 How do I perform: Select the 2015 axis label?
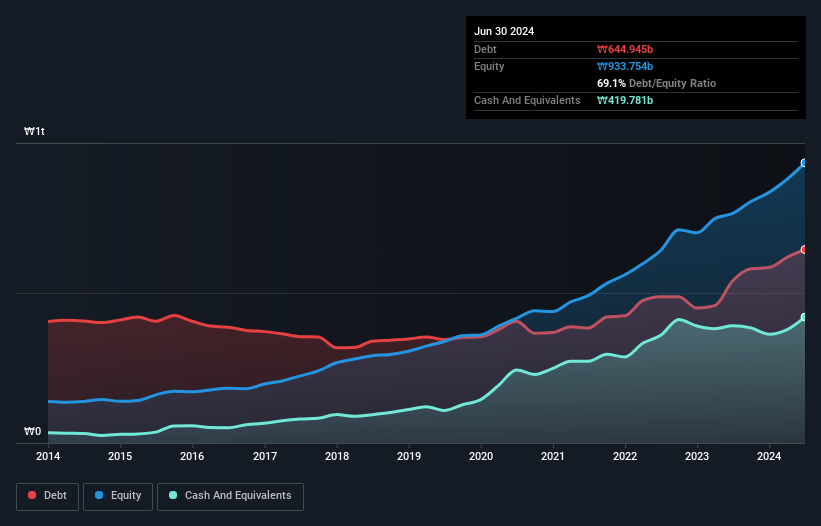(120, 456)
